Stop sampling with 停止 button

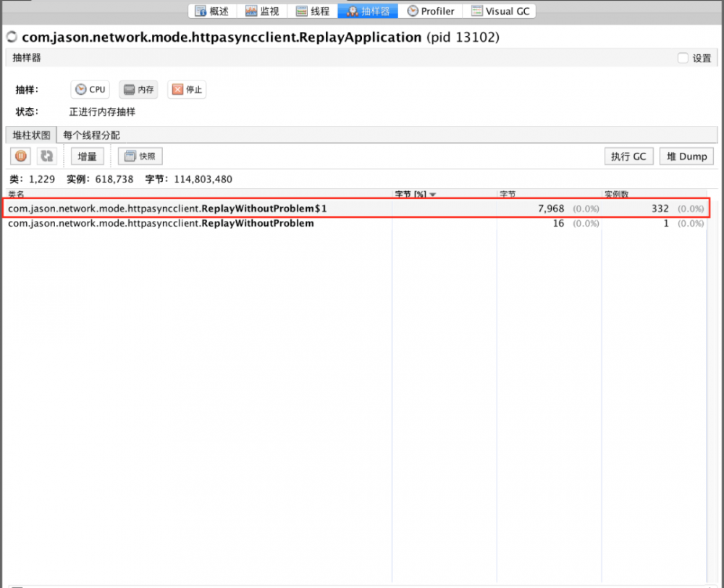click(187, 90)
